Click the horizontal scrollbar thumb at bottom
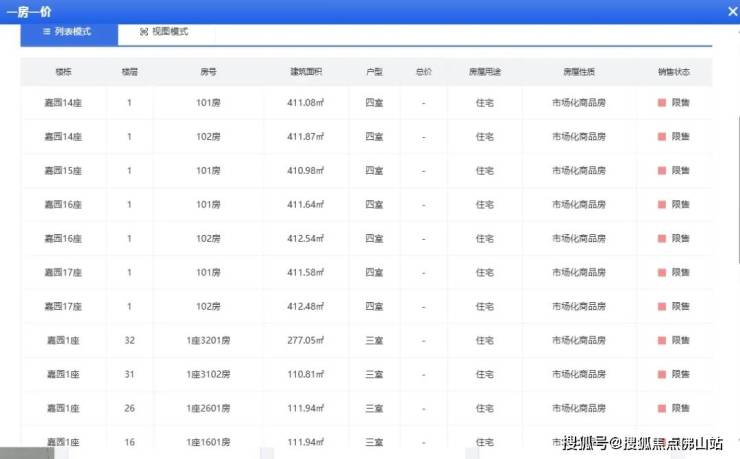This screenshot has height=459, width=740. (x=27, y=454)
